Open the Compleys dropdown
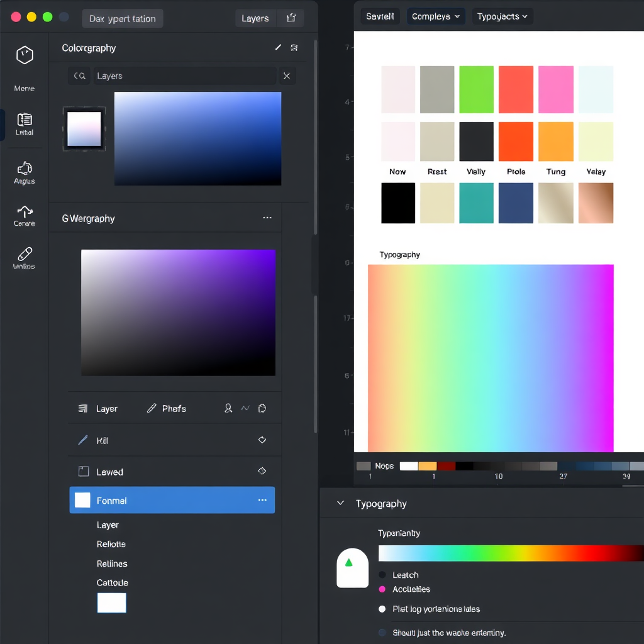Screen dimensions: 644x644 (436, 16)
